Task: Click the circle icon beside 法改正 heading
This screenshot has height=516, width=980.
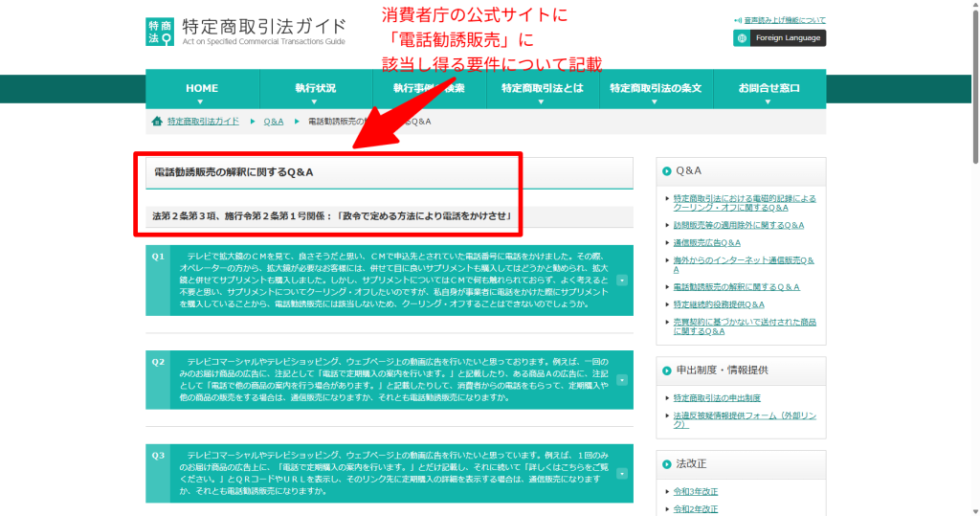Action: pos(666,464)
